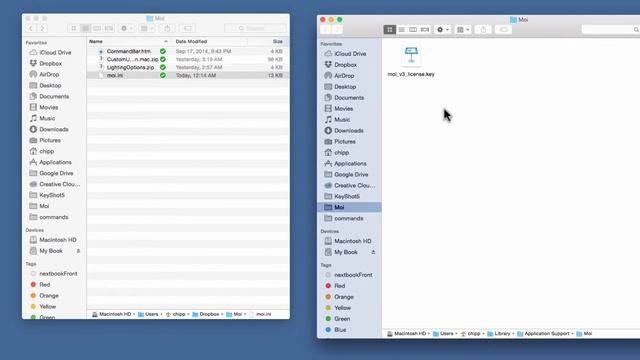The width and height of the screenshot is (640, 360).
Task: Switch right window to cover flow view
Action: (425, 30)
